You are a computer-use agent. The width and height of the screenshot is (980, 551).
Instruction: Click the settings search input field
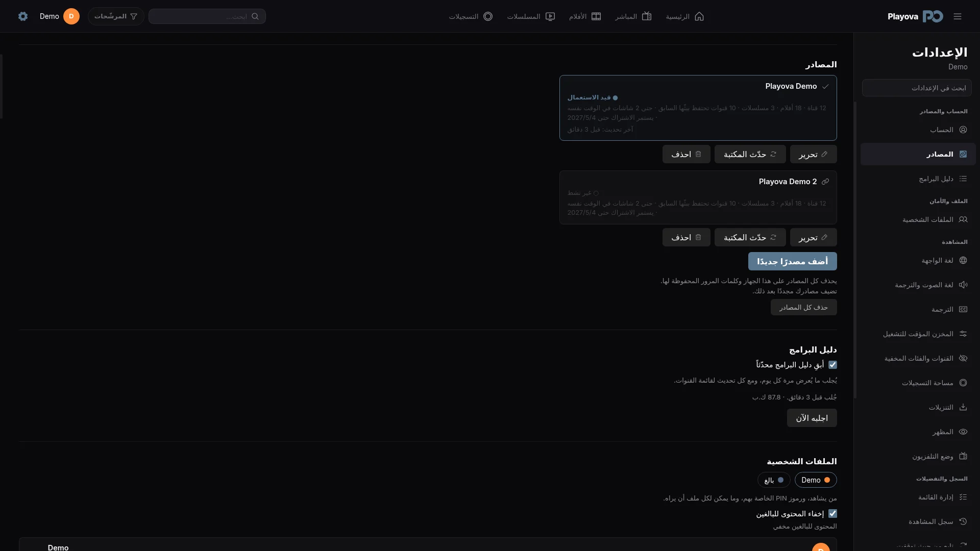[x=917, y=88]
